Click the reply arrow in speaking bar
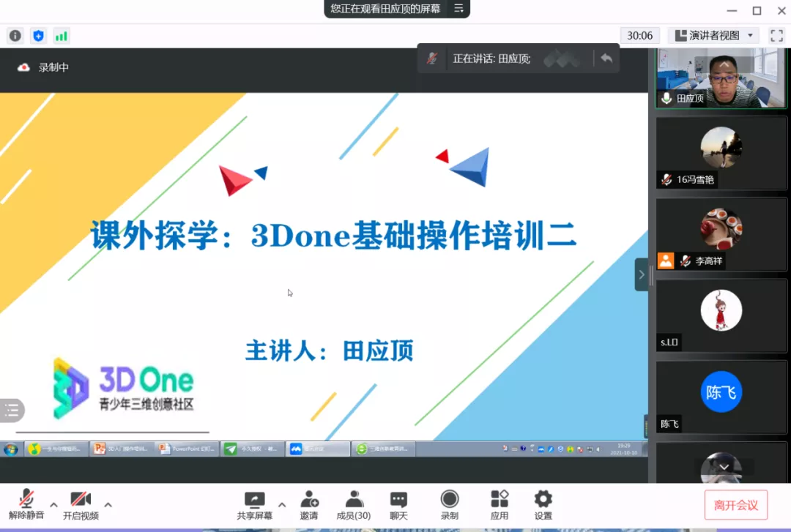The width and height of the screenshot is (791, 532). coord(606,59)
